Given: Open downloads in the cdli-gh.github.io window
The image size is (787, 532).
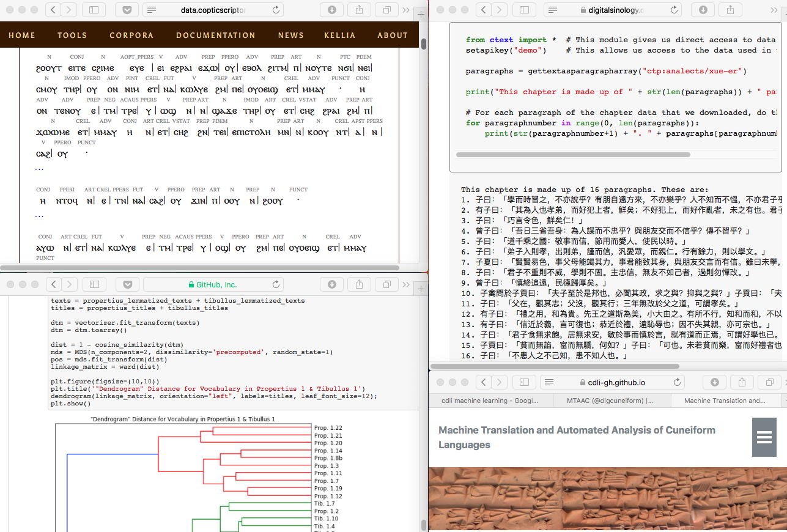Looking at the screenshot, I should 714,382.
